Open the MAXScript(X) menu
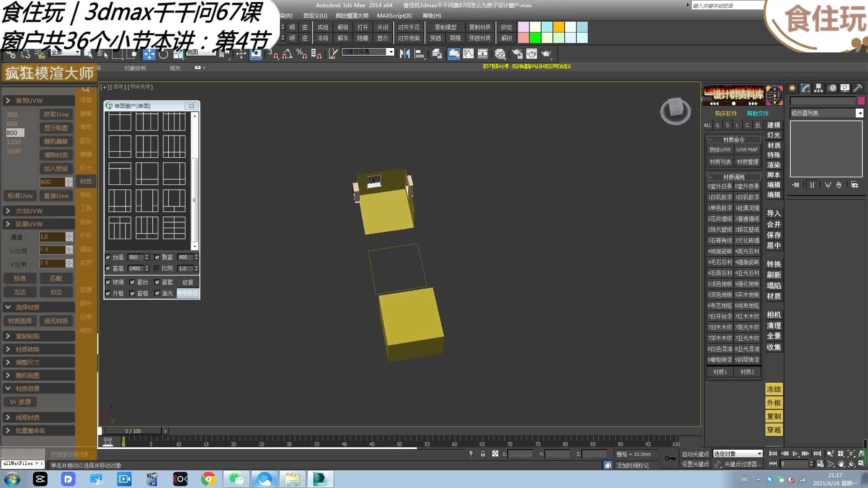 coord(394,15)
